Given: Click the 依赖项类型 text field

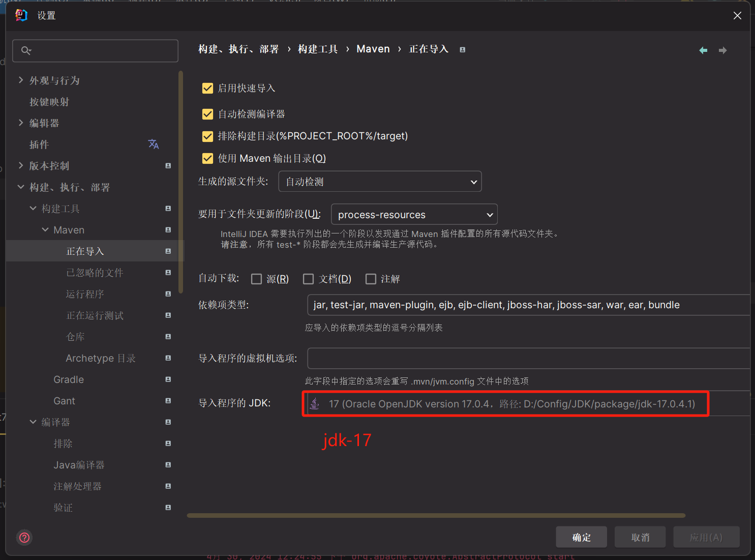Looking at the screenshot, I should coord(529,305).
